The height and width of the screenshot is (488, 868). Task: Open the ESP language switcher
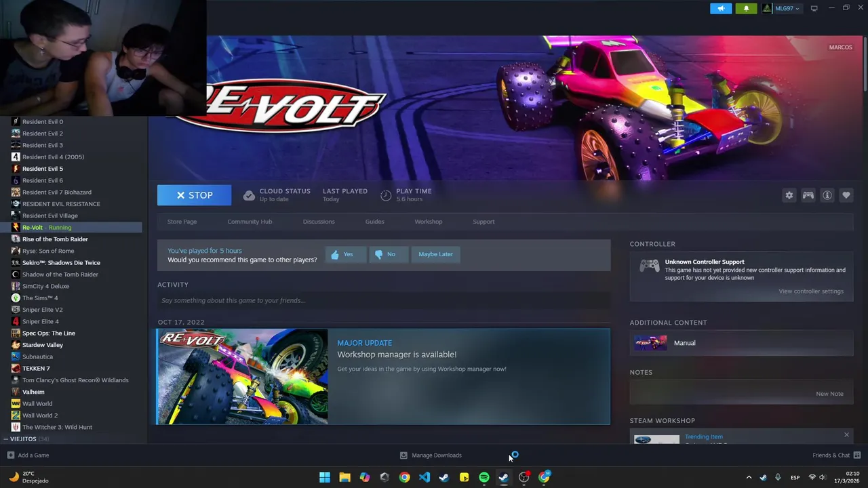[795, 477]
